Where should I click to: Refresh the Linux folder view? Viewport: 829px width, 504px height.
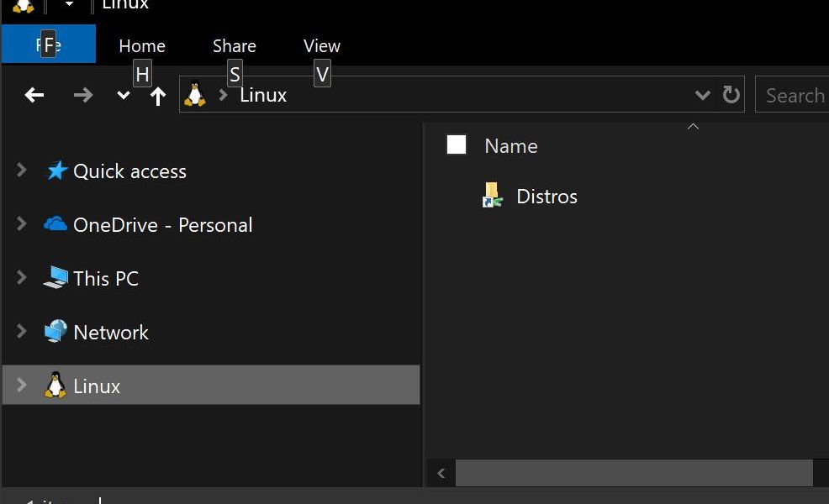[731, 95]
